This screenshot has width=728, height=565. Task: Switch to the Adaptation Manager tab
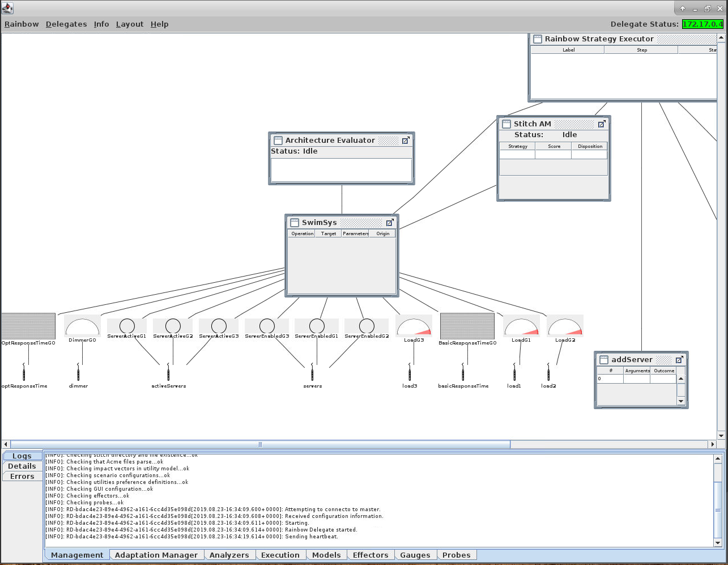[x=156, y=555]
